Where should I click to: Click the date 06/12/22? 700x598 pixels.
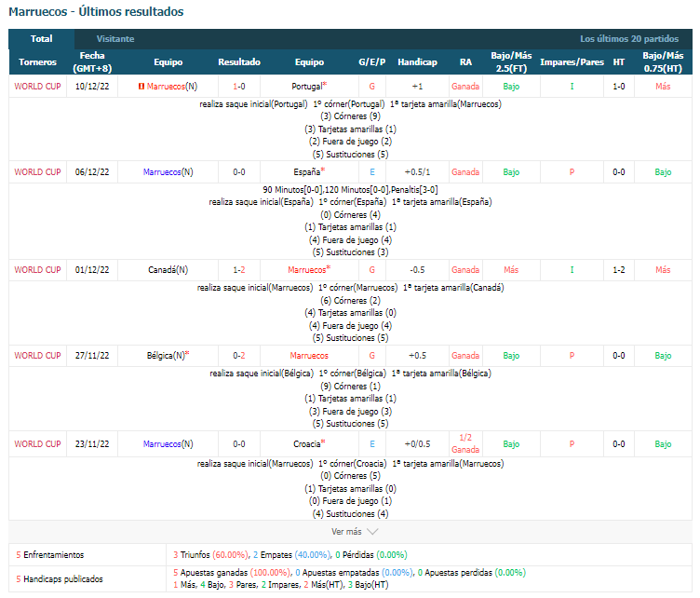(x=92, y=172)
